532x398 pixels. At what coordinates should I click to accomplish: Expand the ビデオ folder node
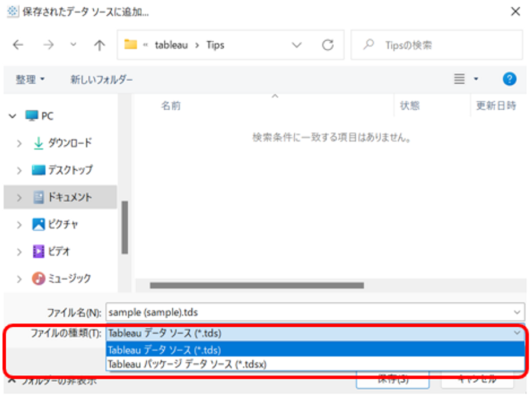(x=19, y=252)
